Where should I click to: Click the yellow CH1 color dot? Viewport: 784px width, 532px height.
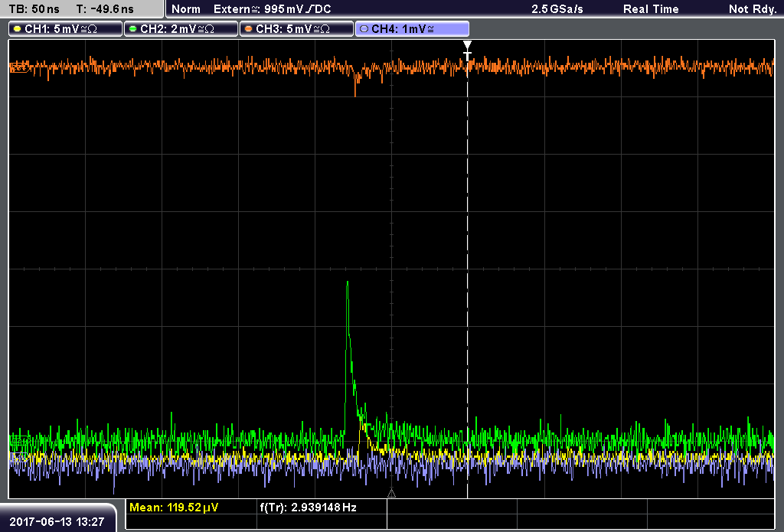pyautogui.click(x=18, y=29)
